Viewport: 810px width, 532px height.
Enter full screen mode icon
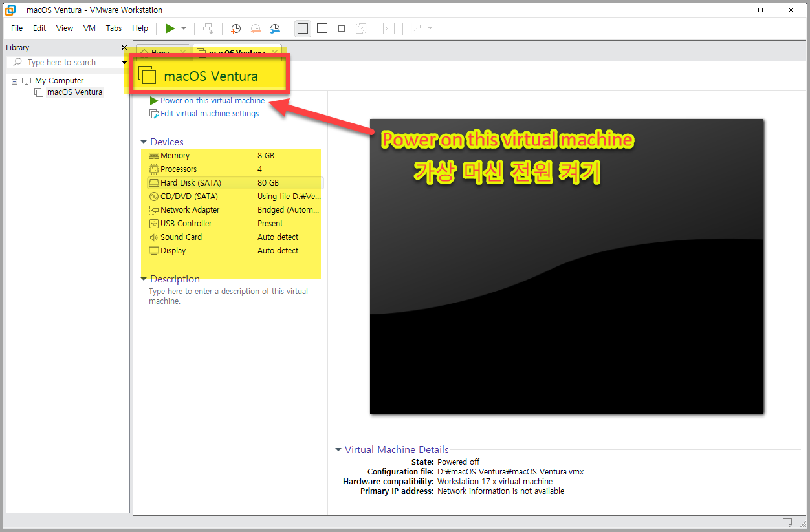click(x=342, y=28)
